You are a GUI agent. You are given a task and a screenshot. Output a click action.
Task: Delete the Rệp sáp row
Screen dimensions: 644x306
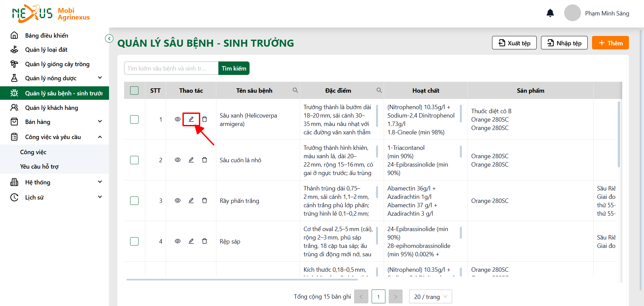tap(205, 241)
